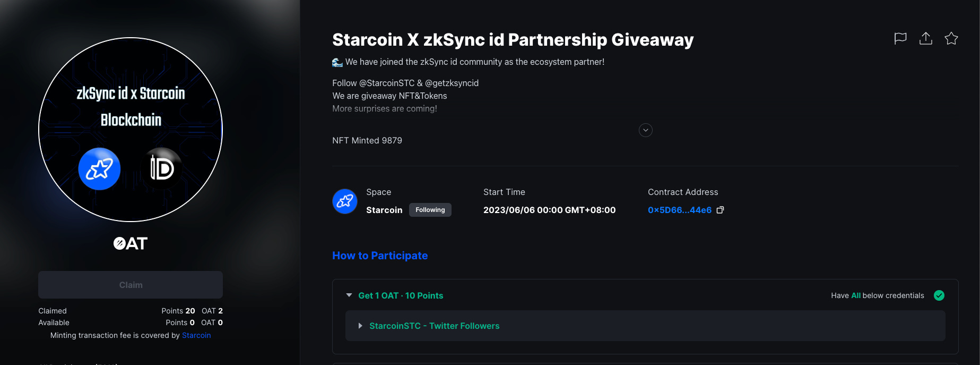Image resolution: width=980 pixels, height=365 pixels.
Task: Click the Get 1 OAT · 10 Points label
Action: [401, 295]
